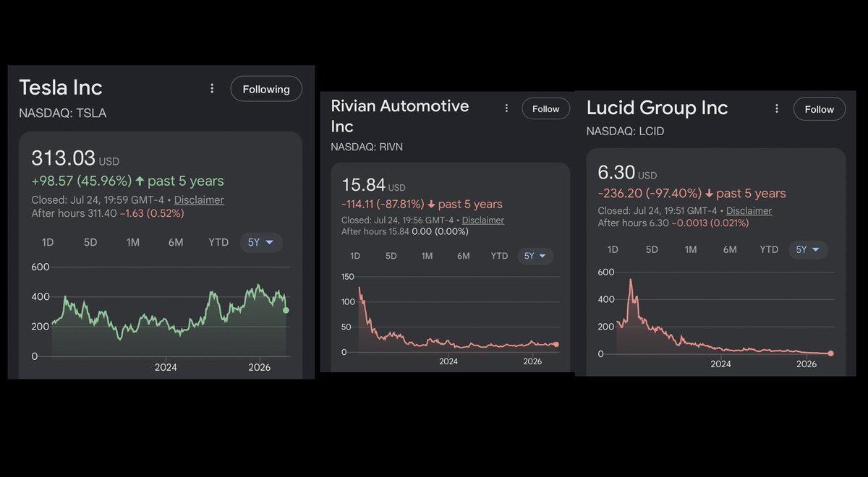Select YTD range on Rivian chart
Viewport: 868px width, 477px height.
pos(499,256)
